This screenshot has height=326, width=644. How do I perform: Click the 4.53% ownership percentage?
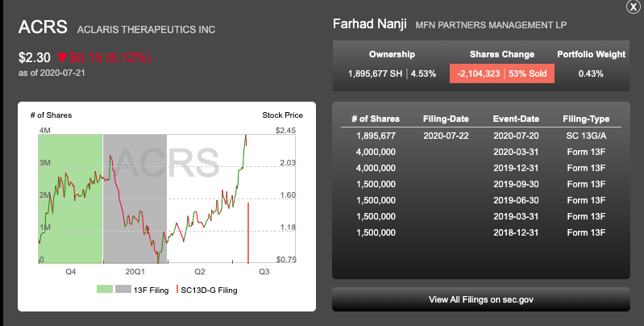(423, 74)
